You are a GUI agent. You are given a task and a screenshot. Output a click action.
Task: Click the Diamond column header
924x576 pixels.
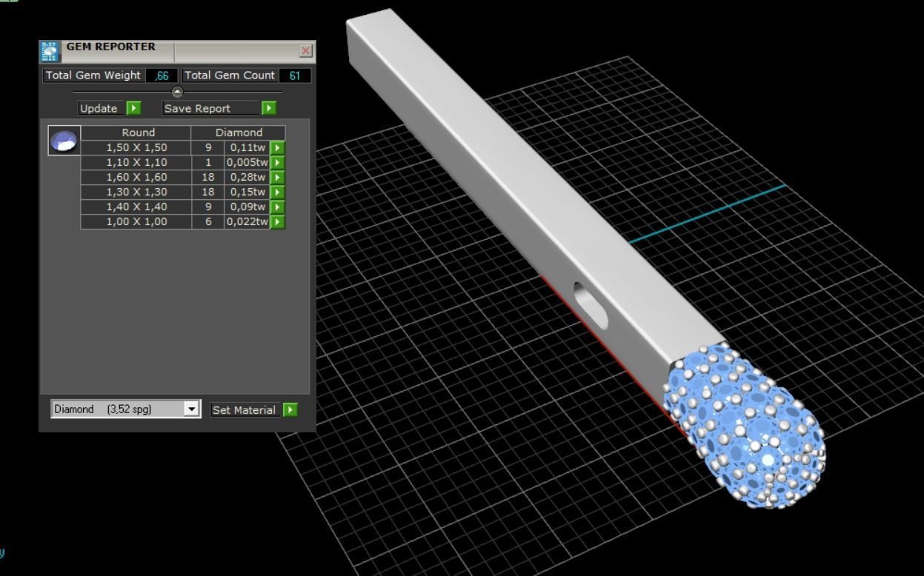239,133
